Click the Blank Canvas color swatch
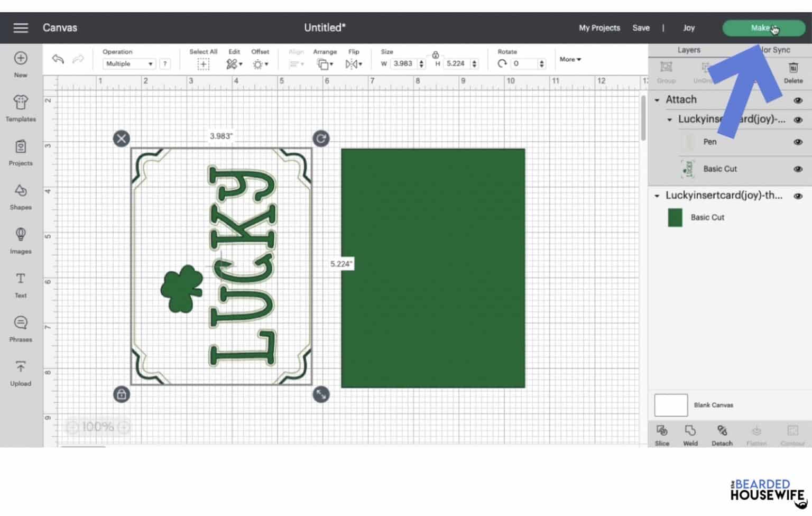This screenshot has height=516, width=812. pyautogui.click(x=670, y=404)
